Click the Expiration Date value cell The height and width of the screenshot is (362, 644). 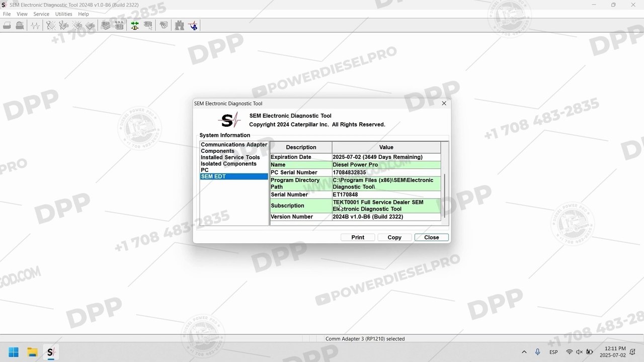coord(386,157)
